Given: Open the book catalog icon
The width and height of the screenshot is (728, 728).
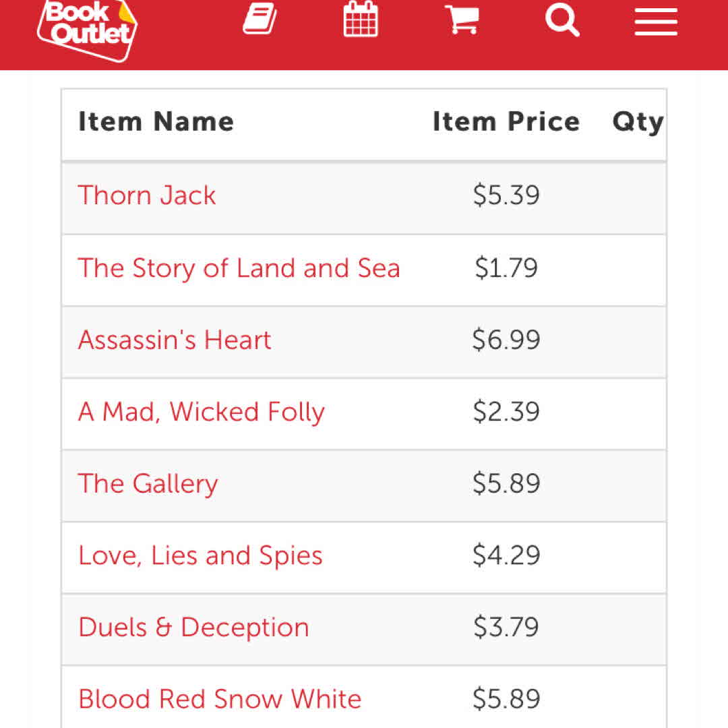Looking at the screenshot, I should coord(260,20).
